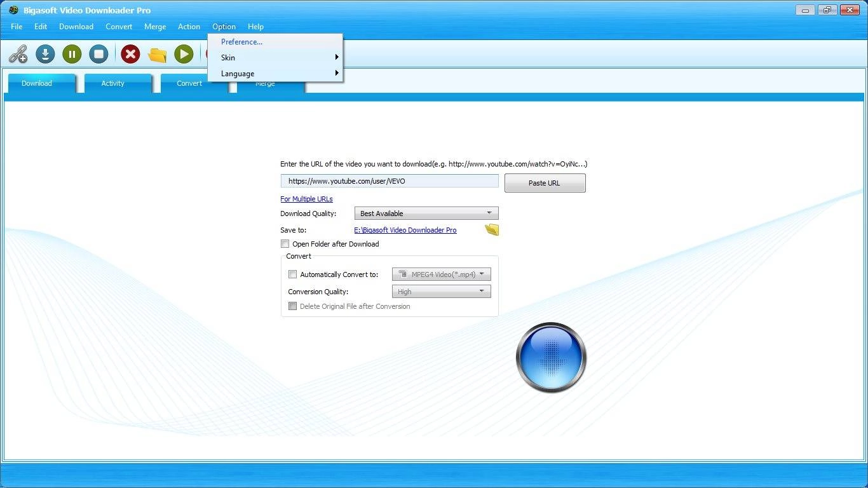
Task: Open the File menu
Action: (17, 27)
